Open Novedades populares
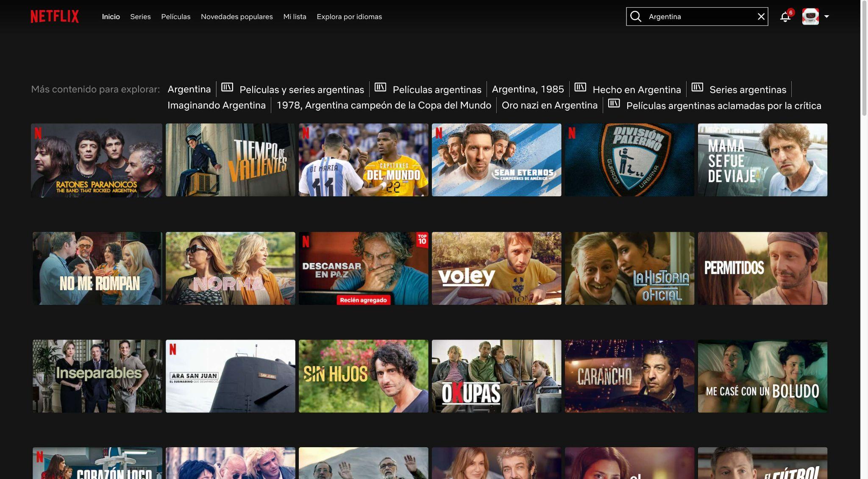This screenshot has width=868, height=479. pos(237,17)
